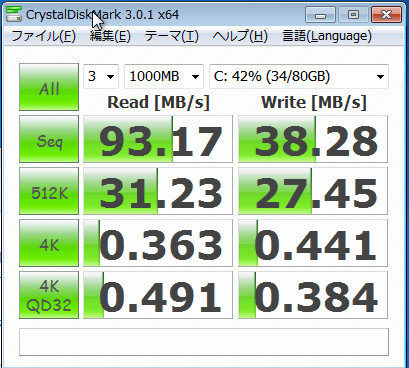Expand the drive dropdown showing C: 42%

click(x=299, y=76)
